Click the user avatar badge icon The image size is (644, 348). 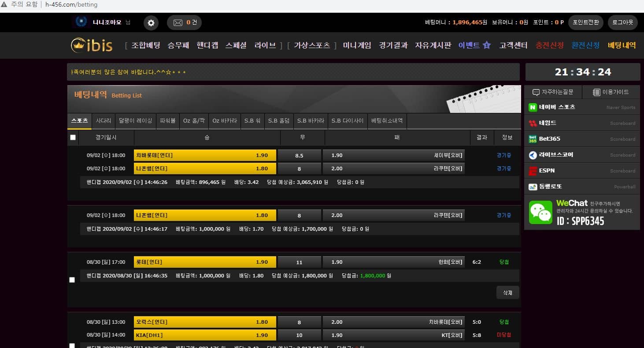pos(80,22)
